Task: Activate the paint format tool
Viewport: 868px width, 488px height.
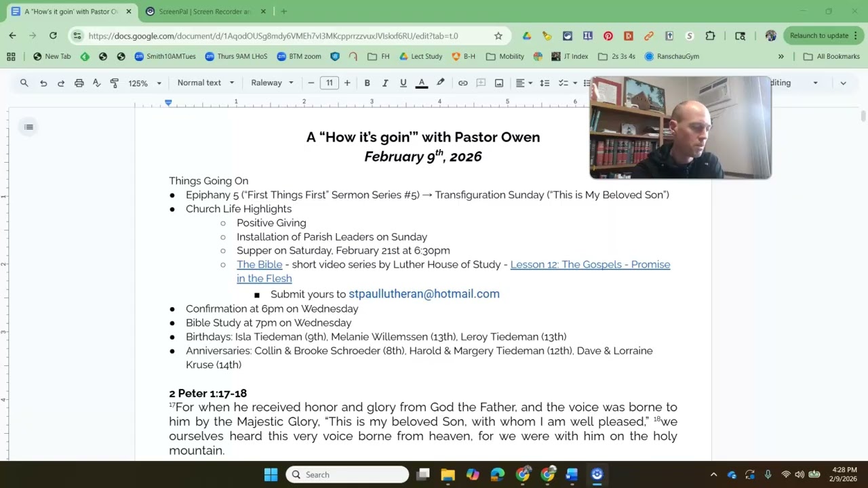Action: pos(114,83)
